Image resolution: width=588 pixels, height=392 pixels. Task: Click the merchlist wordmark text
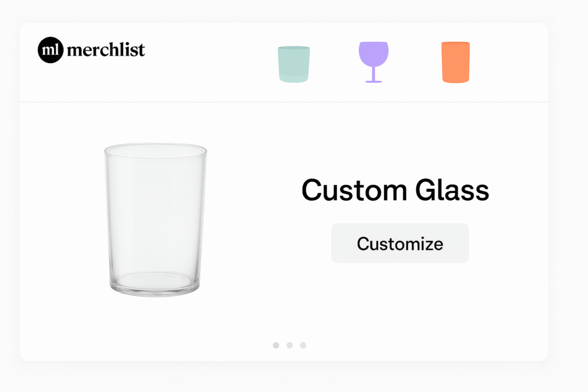pos(106,51)
